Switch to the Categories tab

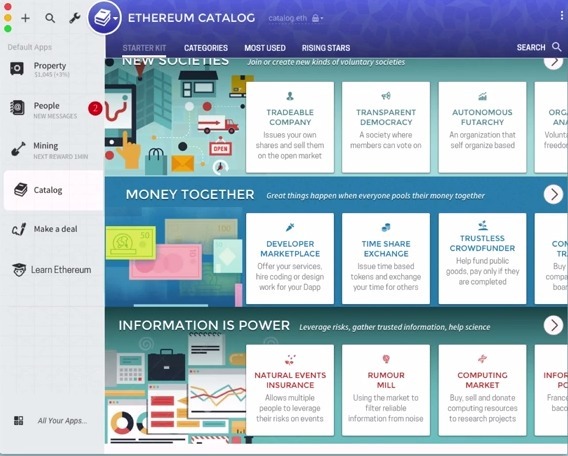pyautogui.click(x=206, y=48)
